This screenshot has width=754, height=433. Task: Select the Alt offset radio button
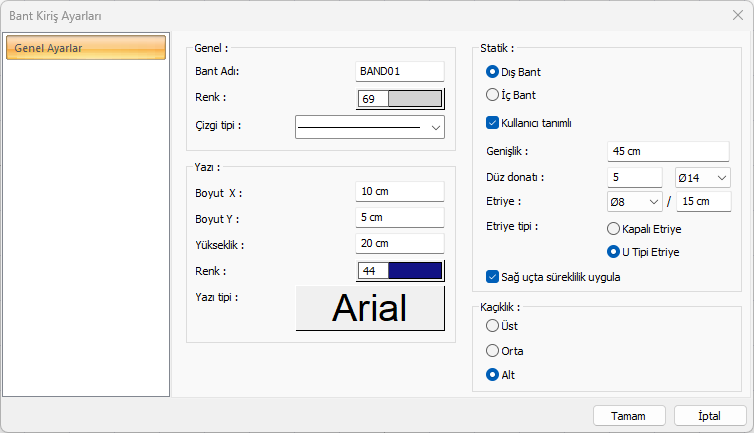(492, 375)
